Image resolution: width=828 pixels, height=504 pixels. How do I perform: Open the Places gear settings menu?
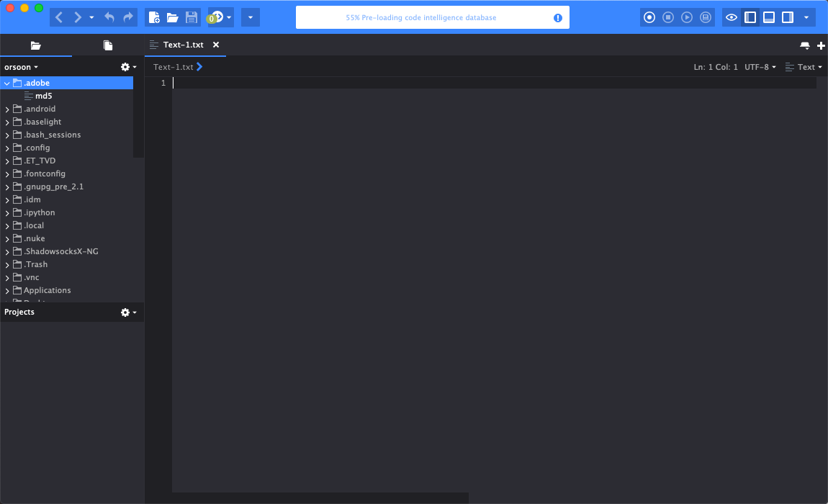[128, 67]
